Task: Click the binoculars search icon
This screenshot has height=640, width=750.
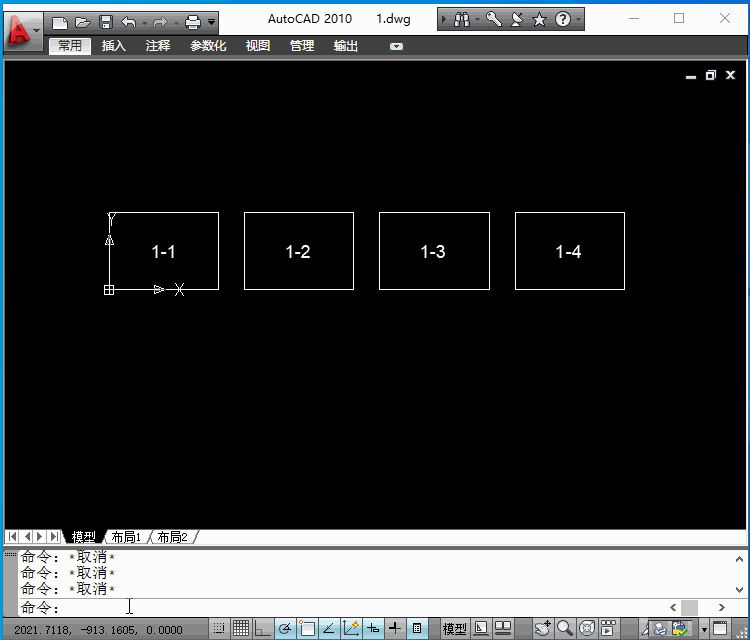Action: point(462,20)
